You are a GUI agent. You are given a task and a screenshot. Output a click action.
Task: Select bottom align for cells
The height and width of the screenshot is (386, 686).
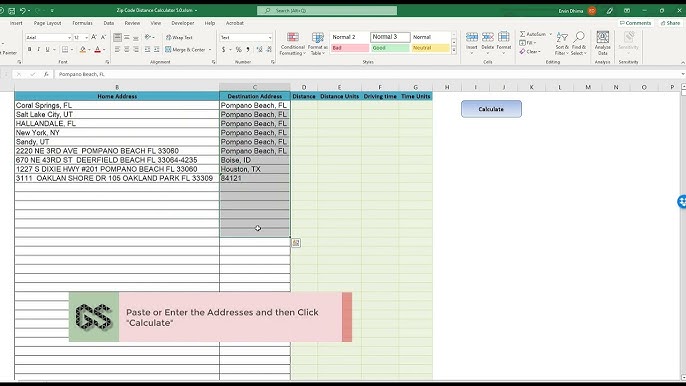[136, 38]
